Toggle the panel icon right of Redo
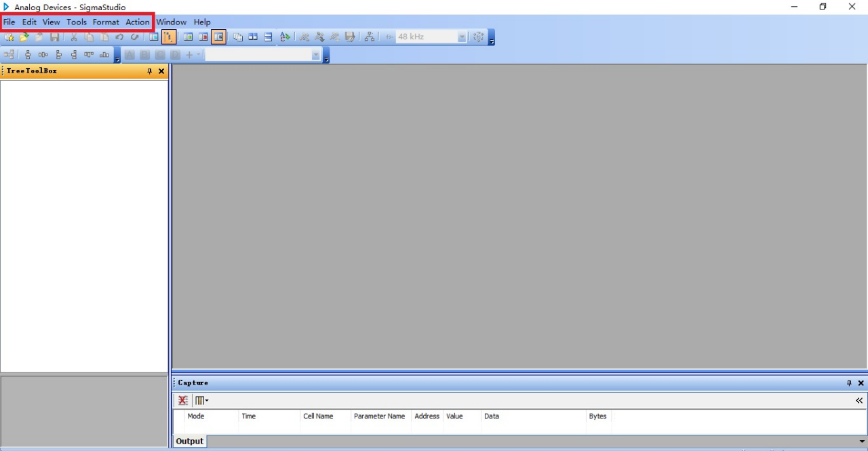The image size is (868, 451). [153, 37]
